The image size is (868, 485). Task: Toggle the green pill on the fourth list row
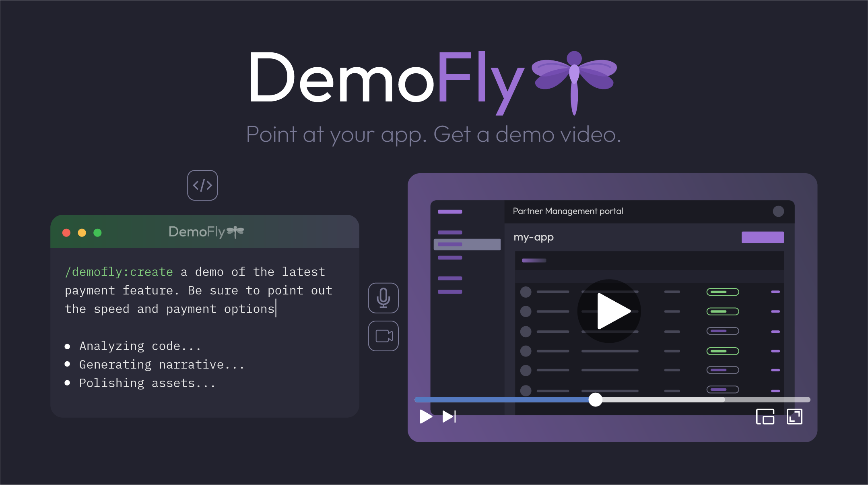point(722,350)
